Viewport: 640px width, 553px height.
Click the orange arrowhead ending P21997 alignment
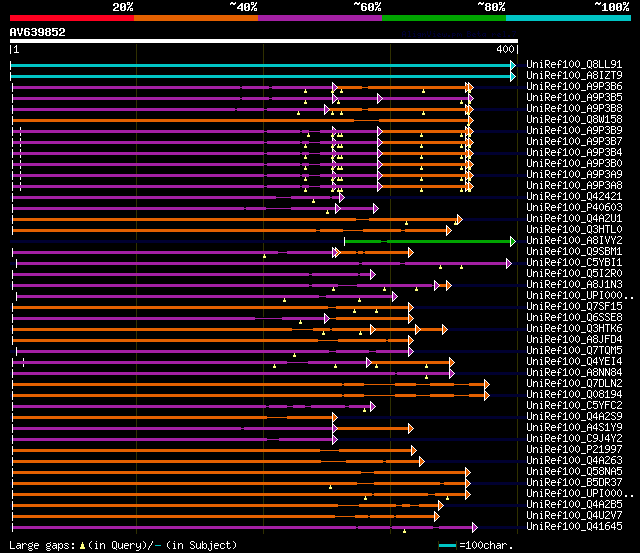[x=413, y=451]
